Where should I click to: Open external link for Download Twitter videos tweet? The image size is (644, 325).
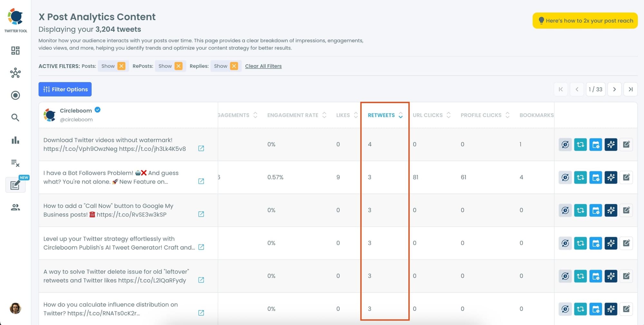tap(201, 148)
